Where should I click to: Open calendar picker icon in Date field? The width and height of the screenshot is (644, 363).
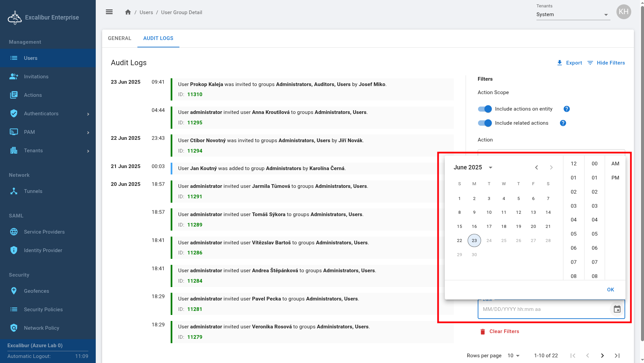pyautogui.click(x=617, y=309)
